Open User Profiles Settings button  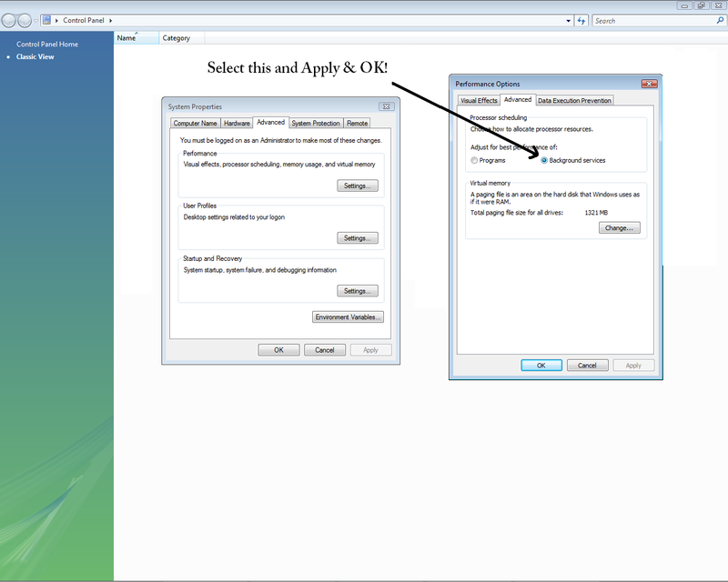(358, 238)
